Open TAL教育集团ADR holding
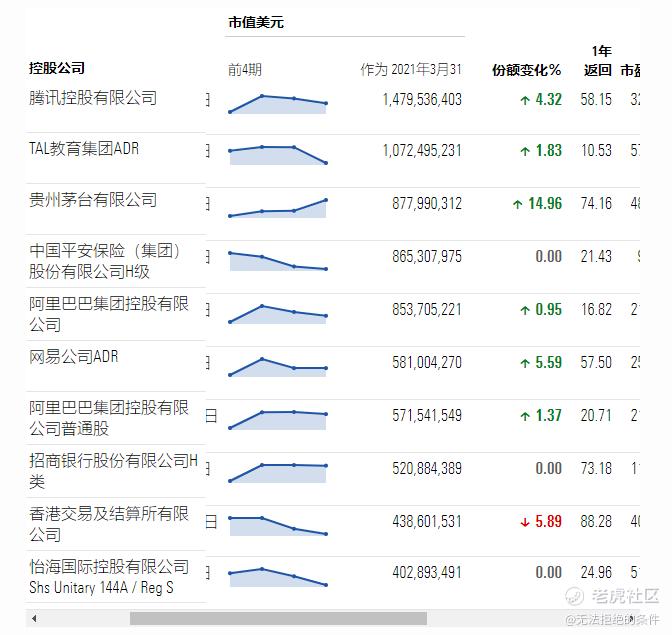 [x=84, y=149]
